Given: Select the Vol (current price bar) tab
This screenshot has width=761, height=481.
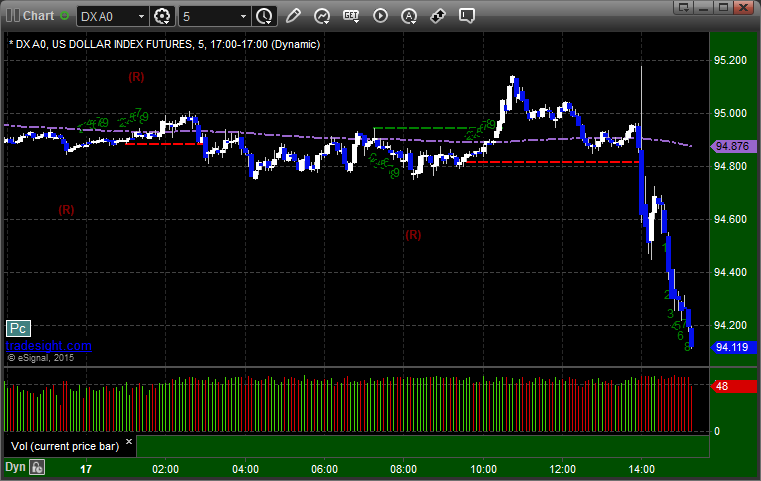Looking at the screenshot, I should pos(65,446).
